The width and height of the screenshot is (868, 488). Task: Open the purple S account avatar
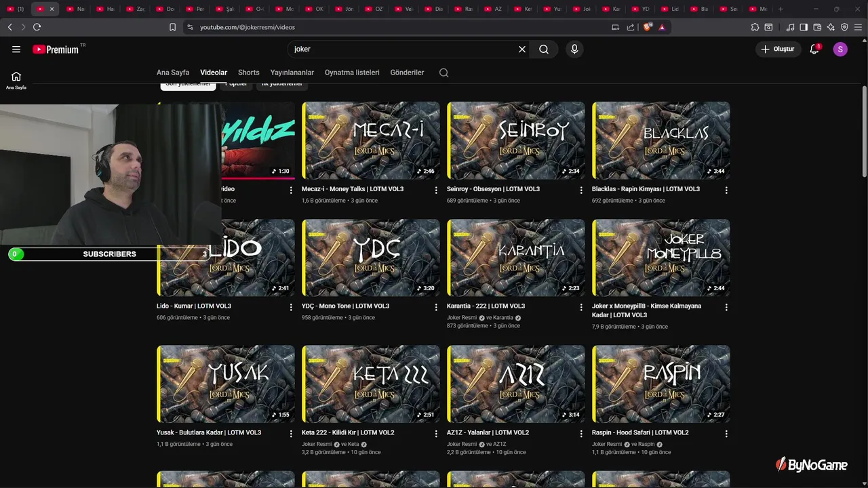pos(840,49)
